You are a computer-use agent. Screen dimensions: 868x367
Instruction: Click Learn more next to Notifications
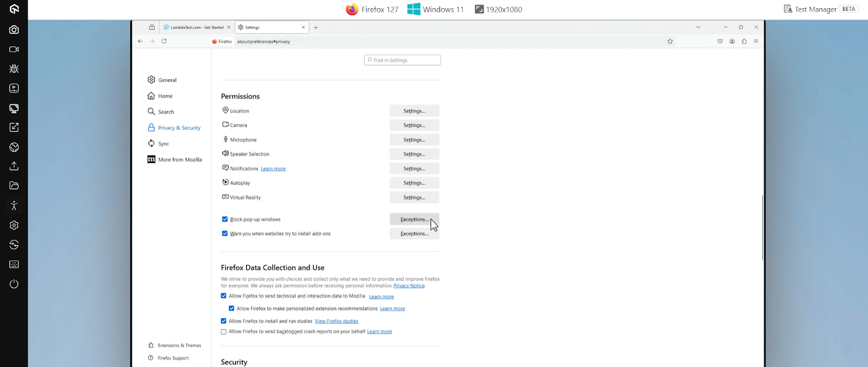(273, 169)
